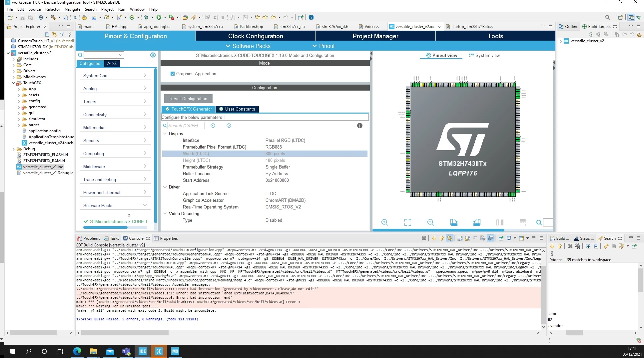Switch to A->Z list mode
Screen dimensions: 644x358
click(x=112, y=63)
